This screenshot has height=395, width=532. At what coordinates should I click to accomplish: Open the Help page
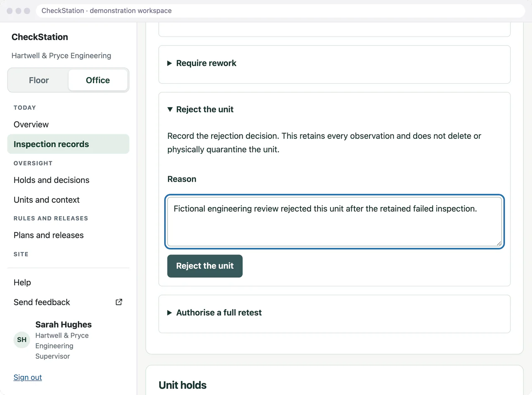coord(68,282)
